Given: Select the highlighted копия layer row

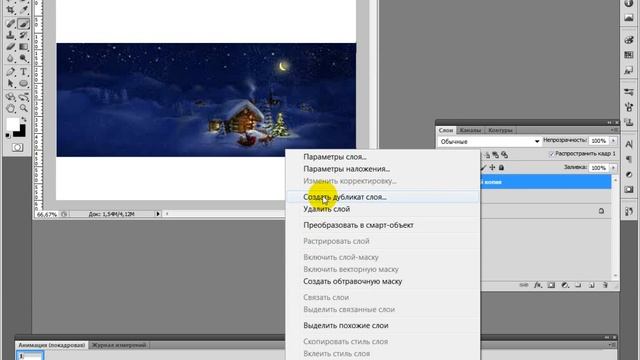Looking at the screenshot, I should pos(546,182).
